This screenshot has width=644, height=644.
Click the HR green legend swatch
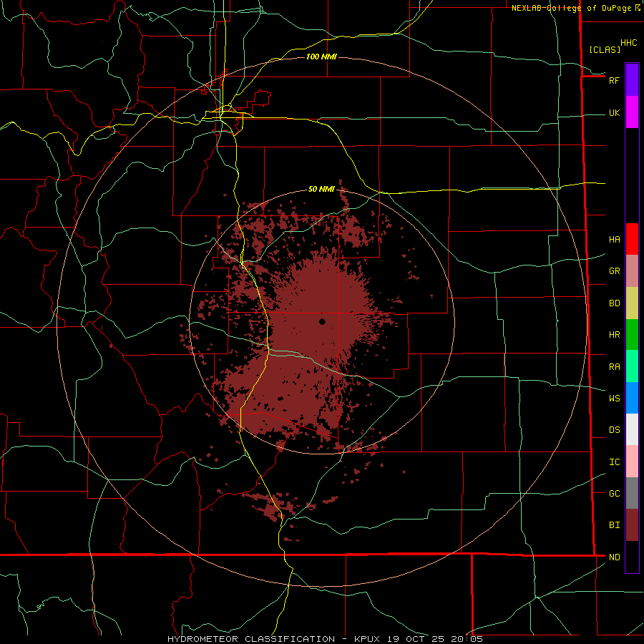(x=632, y=335)
